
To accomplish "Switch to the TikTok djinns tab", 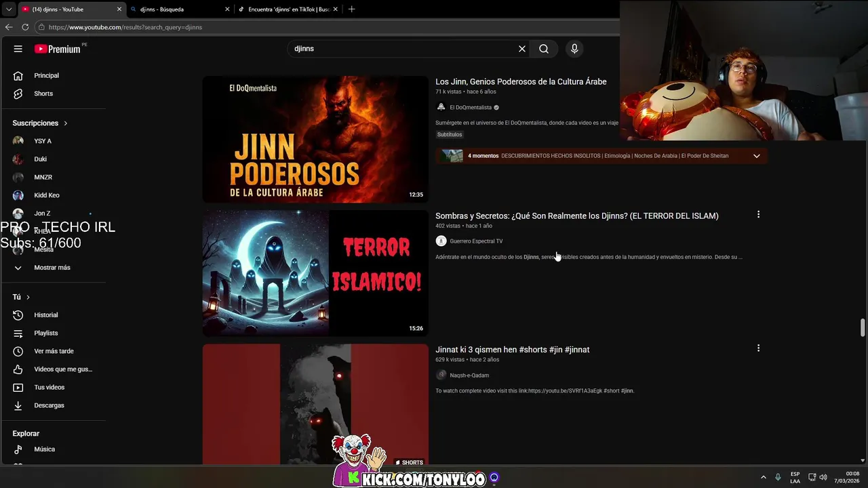I will click(288, 9).
